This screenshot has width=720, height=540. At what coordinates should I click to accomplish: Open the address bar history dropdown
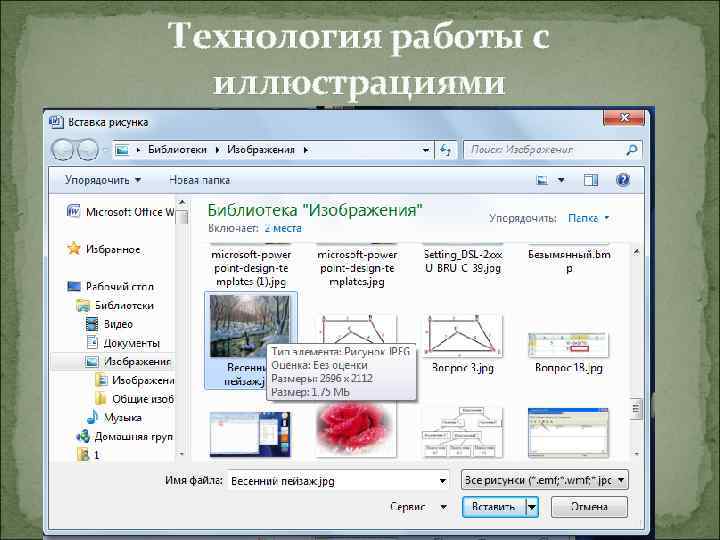426,150
